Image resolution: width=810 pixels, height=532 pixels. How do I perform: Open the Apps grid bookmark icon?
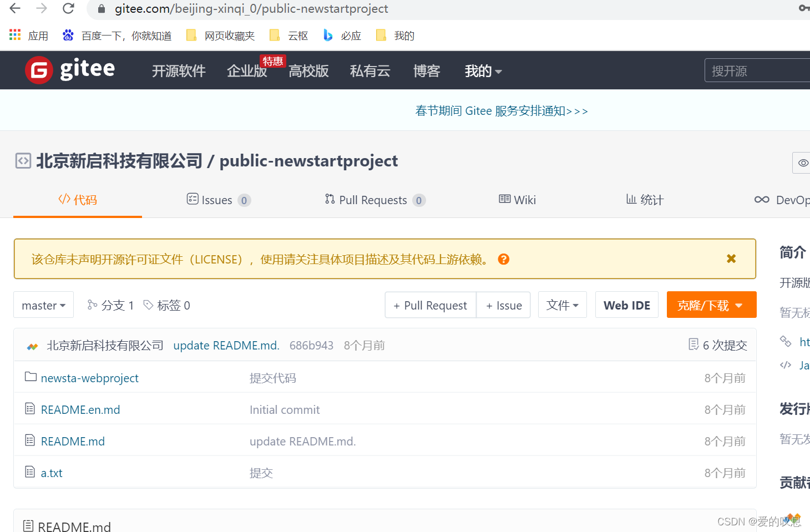pyautogui.click(x=15, y=35)
